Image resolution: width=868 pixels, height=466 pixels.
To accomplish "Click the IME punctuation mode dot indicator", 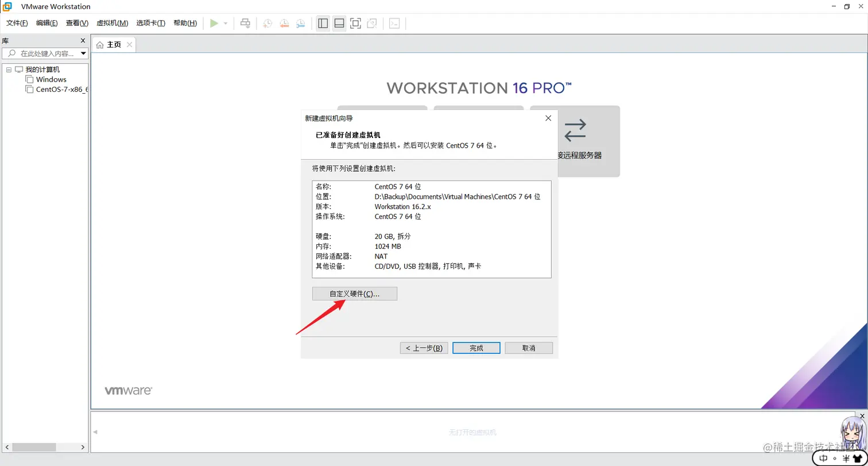I will pyautogui.click(x=835, y=459).
